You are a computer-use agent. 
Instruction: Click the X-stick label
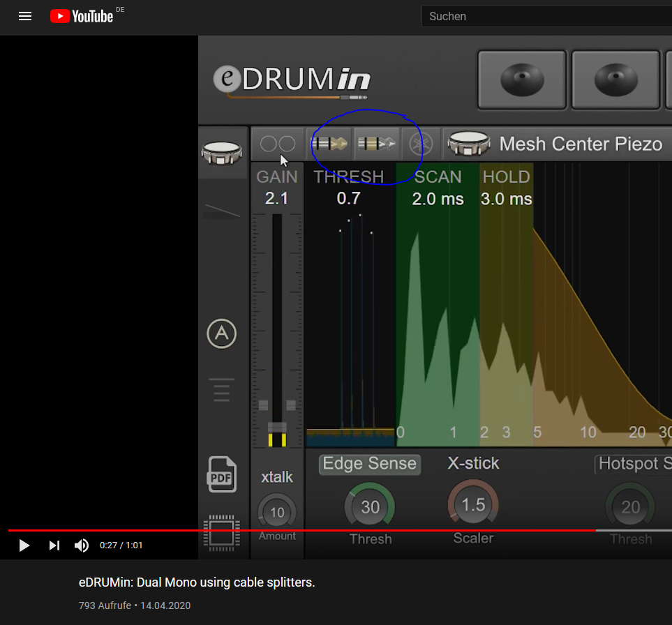coord(473,463)
